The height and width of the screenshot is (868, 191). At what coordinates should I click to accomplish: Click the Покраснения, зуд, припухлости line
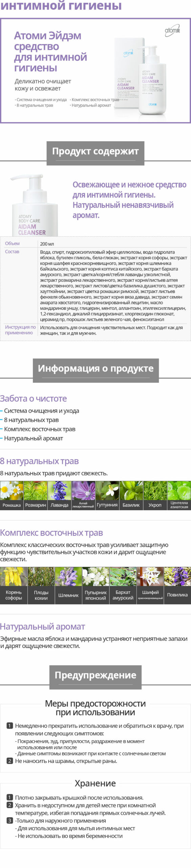pyautogui.click(x=81, y=744)
